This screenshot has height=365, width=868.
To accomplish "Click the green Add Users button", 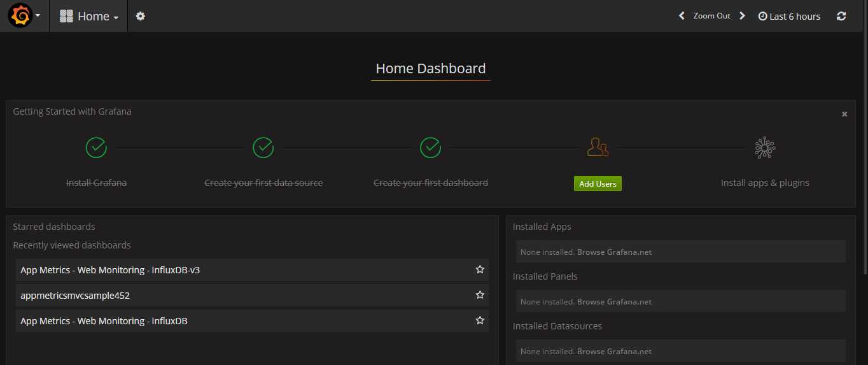I will pos(598,183).
